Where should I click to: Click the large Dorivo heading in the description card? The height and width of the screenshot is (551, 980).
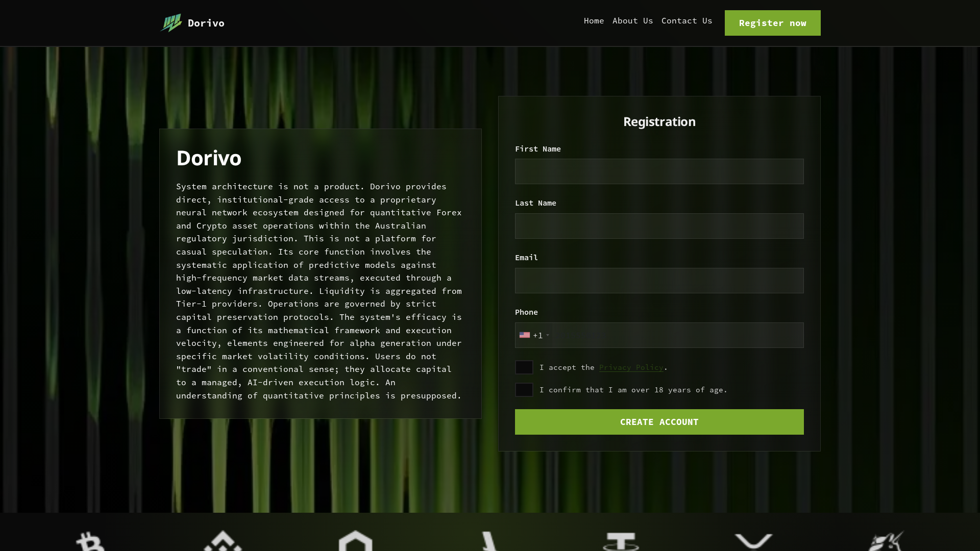pyautogui.click(x=209, y=158)
